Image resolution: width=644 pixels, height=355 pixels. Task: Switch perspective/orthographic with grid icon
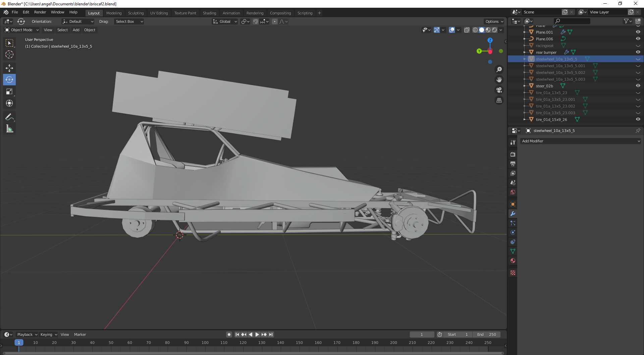point(499,100)
